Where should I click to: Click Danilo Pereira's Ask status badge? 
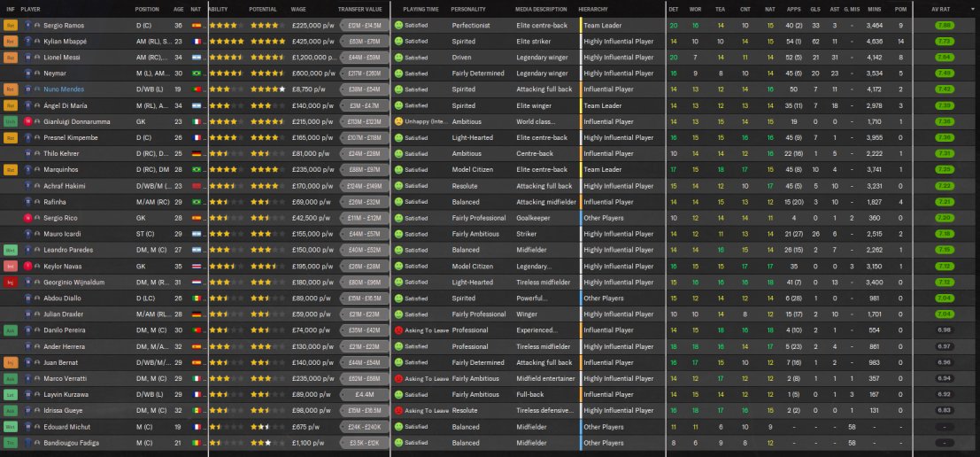click(x=11, y=330)
